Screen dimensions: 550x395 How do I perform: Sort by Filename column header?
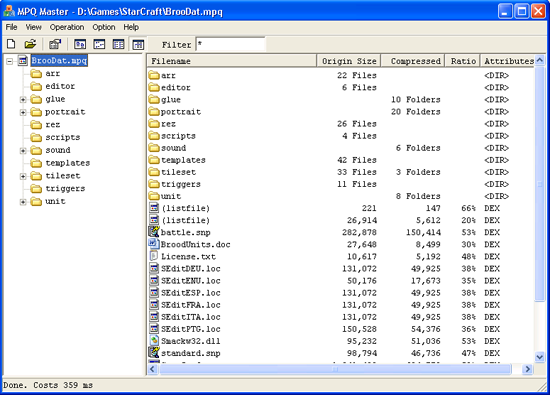pos(232,61)
